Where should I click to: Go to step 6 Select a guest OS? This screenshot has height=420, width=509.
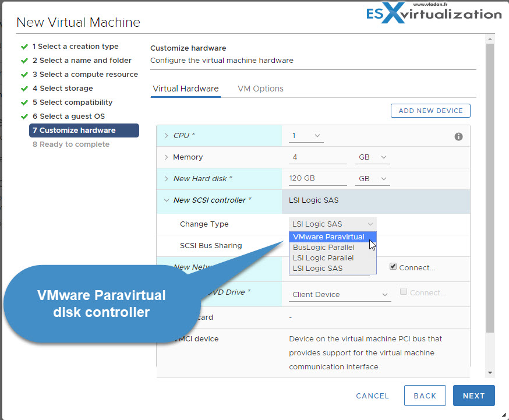point(69,116)
